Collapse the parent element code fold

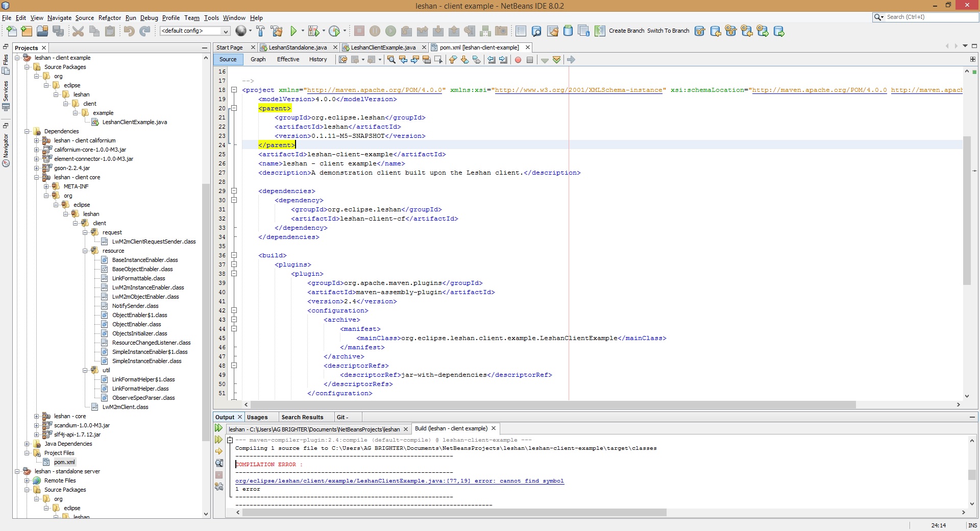pos(234,108)
